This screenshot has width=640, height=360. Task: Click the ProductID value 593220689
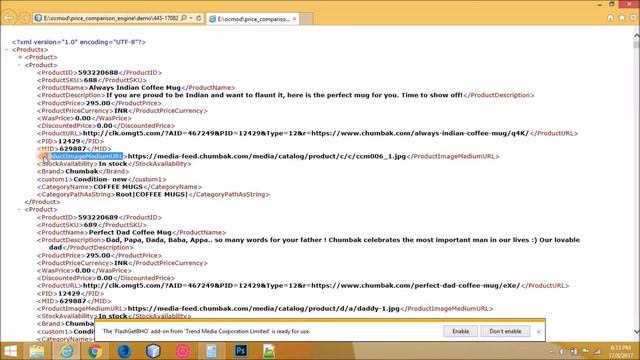(x=98, y=218)
